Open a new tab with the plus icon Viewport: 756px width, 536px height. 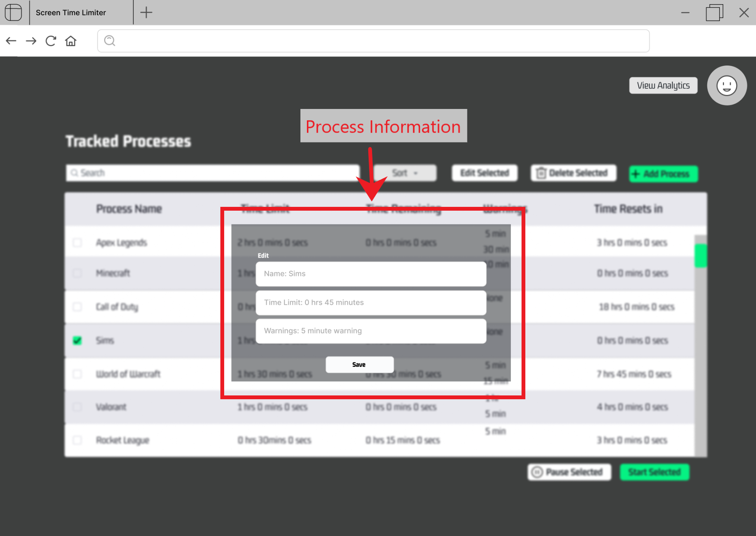(146, 13)
